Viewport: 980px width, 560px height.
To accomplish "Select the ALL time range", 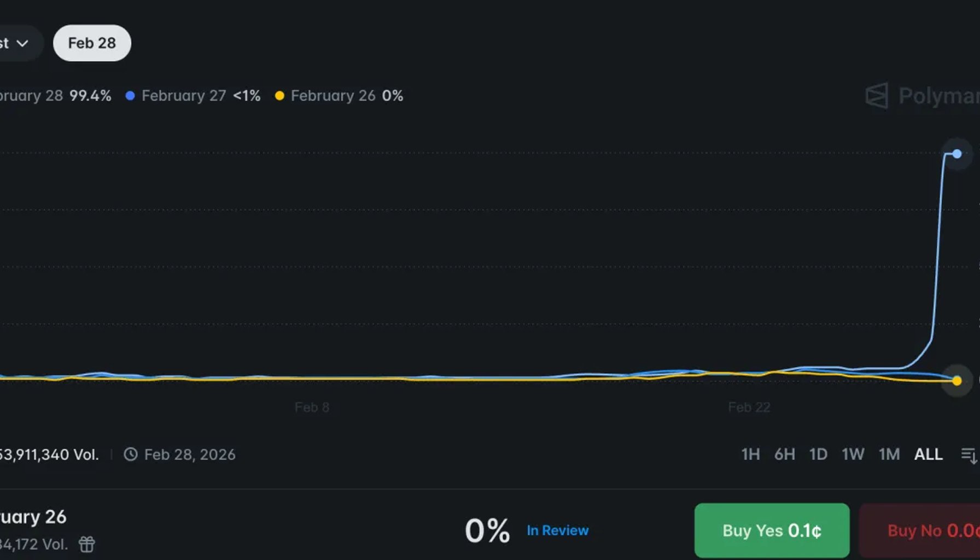I will click(x=928, y=454).
